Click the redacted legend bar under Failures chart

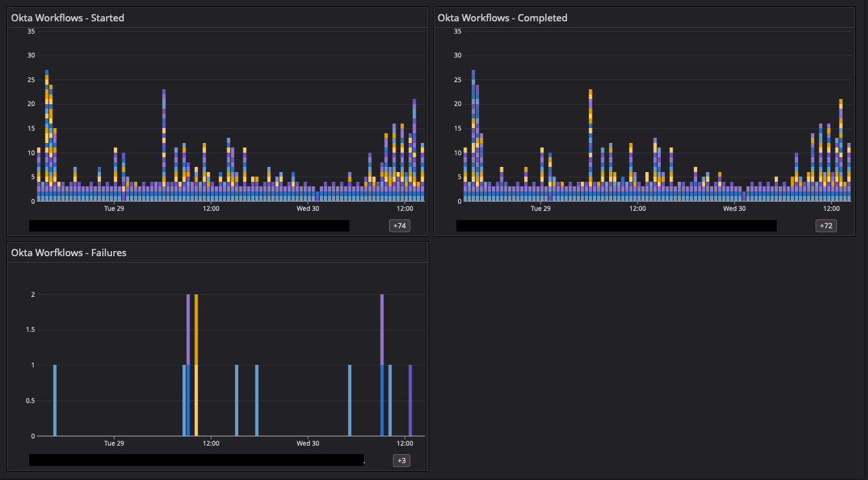pyautogui.click(x=196, y=460)
